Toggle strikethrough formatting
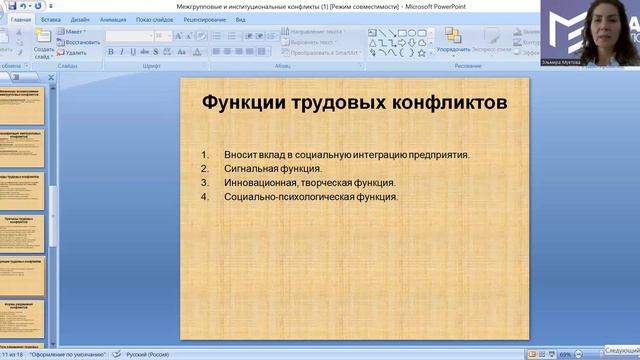Image resolution: width=640 pixels, height=360 pixels. [144, 52]
